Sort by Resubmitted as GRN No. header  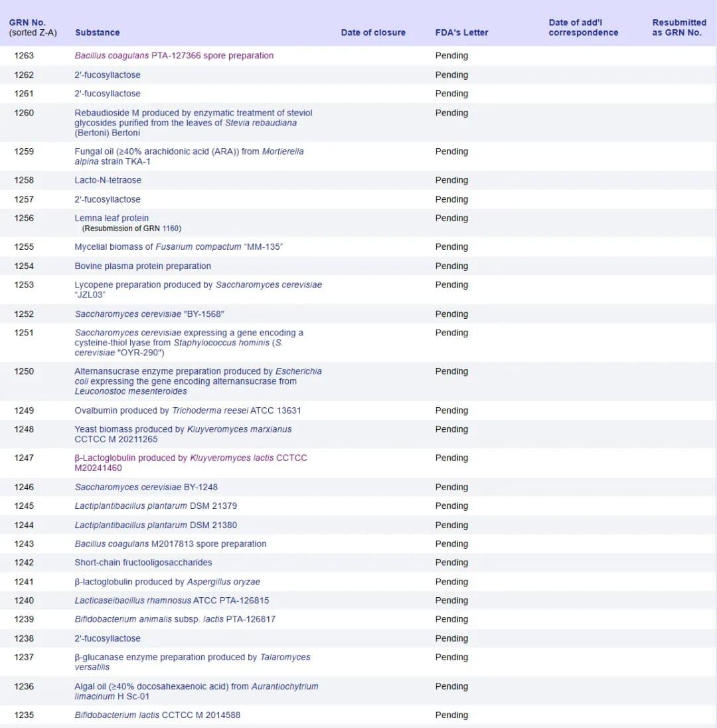tap(679, 27)
